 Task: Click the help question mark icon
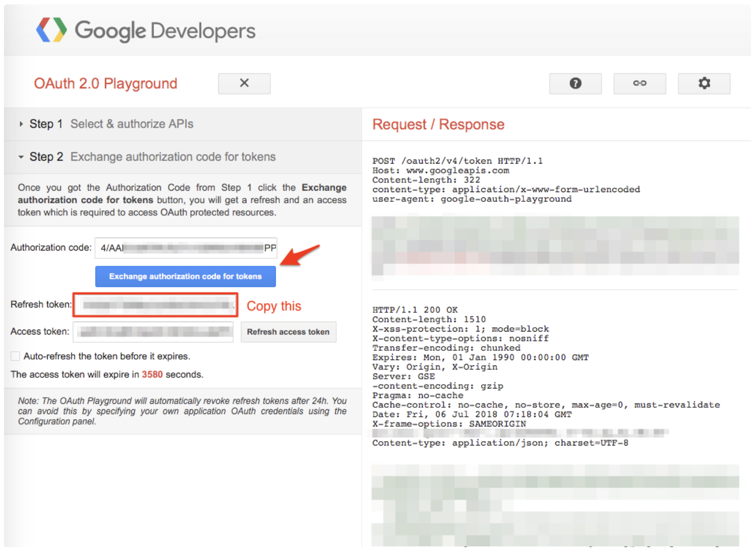point(575,84)
